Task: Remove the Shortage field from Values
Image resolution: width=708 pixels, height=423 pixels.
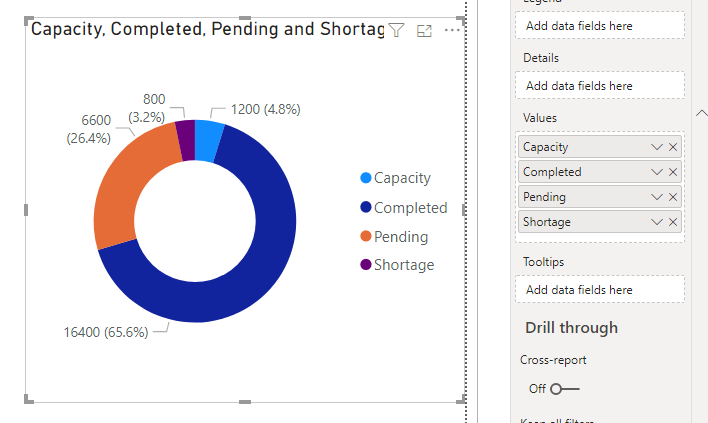Action: [673, 222]
